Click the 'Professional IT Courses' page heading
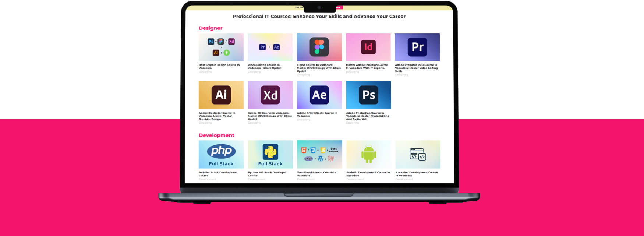Viewport: 644px width, 236px height. (319, 17)
